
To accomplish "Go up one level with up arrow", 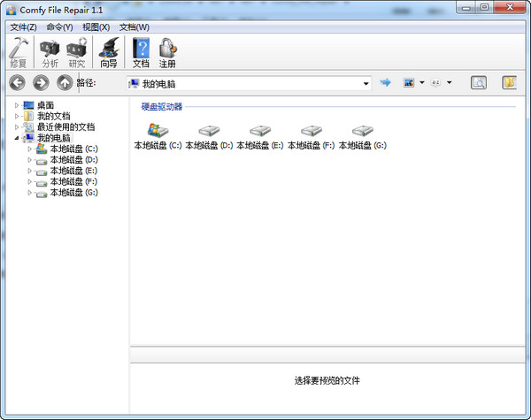I will (x=65, y=82).
